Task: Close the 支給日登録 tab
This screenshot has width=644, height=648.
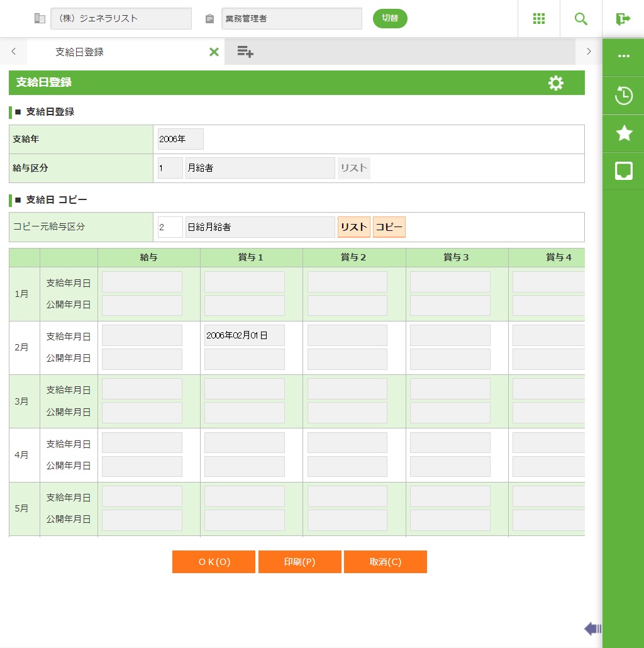Action: click(214, 52)
